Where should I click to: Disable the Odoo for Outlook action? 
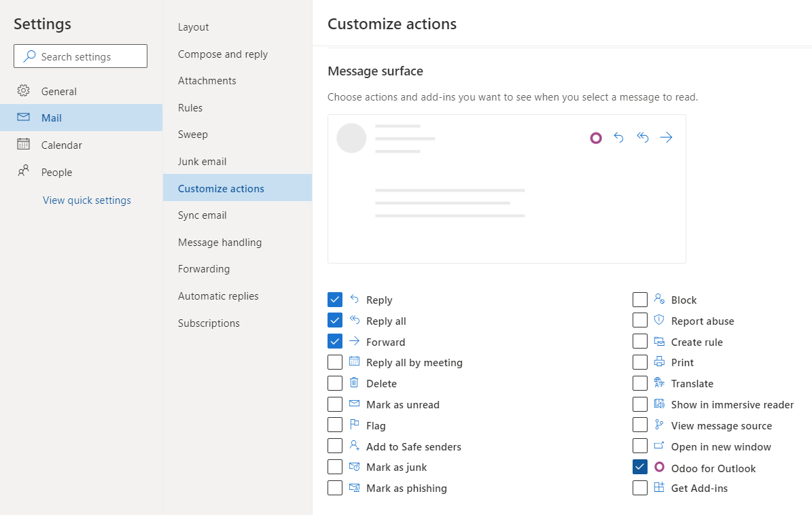click(639, 467)
